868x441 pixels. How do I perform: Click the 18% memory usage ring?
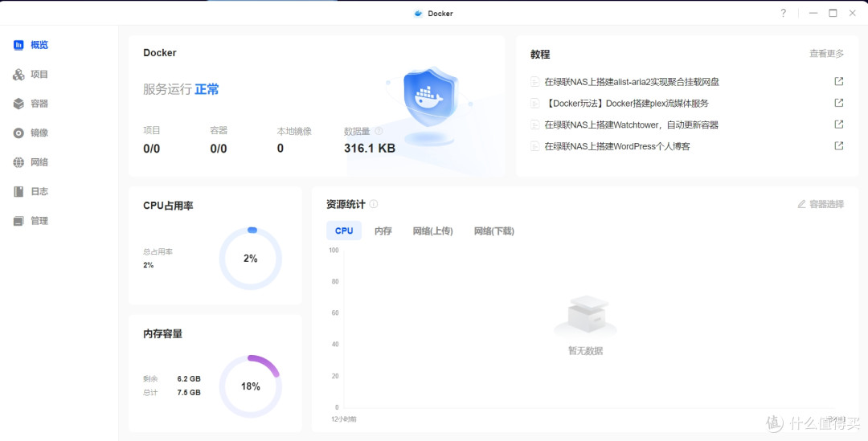click(251, 386)
